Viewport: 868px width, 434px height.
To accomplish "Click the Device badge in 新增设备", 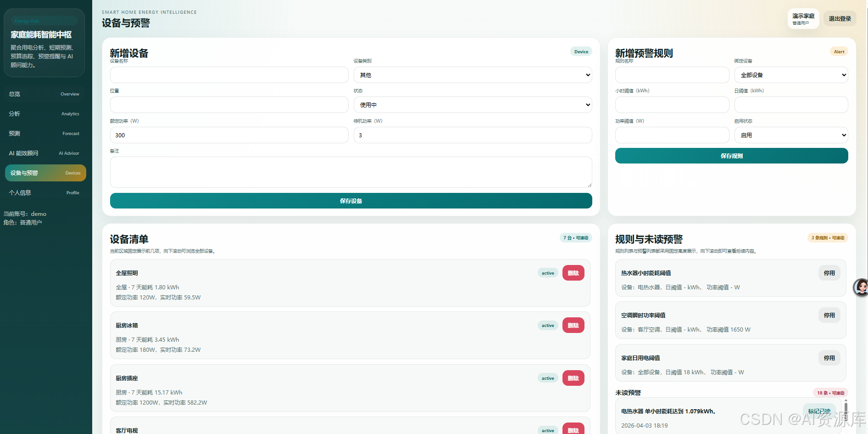I will click(581, 51).
